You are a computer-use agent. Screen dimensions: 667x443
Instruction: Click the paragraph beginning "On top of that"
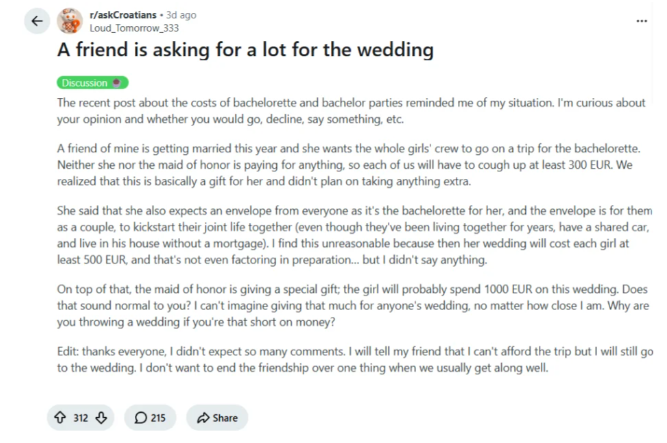pos(353,305)
